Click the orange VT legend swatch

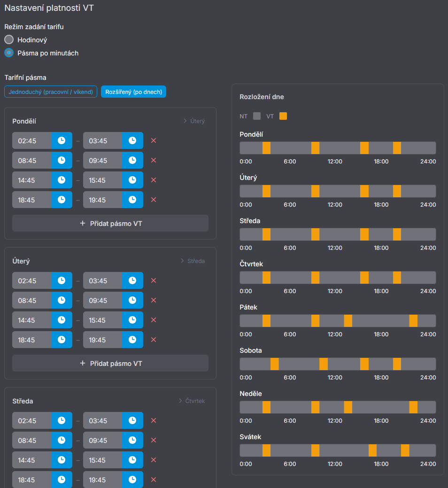tap(283, 116)
